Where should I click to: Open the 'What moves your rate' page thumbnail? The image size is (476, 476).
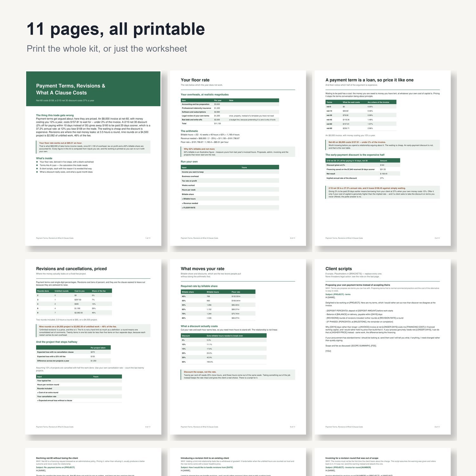point(238,347)
